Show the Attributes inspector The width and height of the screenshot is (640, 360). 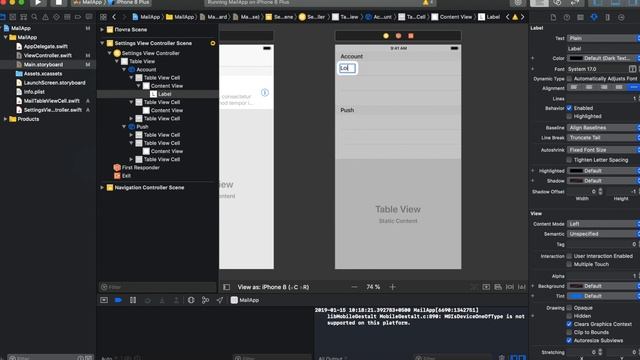(x=594, y=17)
